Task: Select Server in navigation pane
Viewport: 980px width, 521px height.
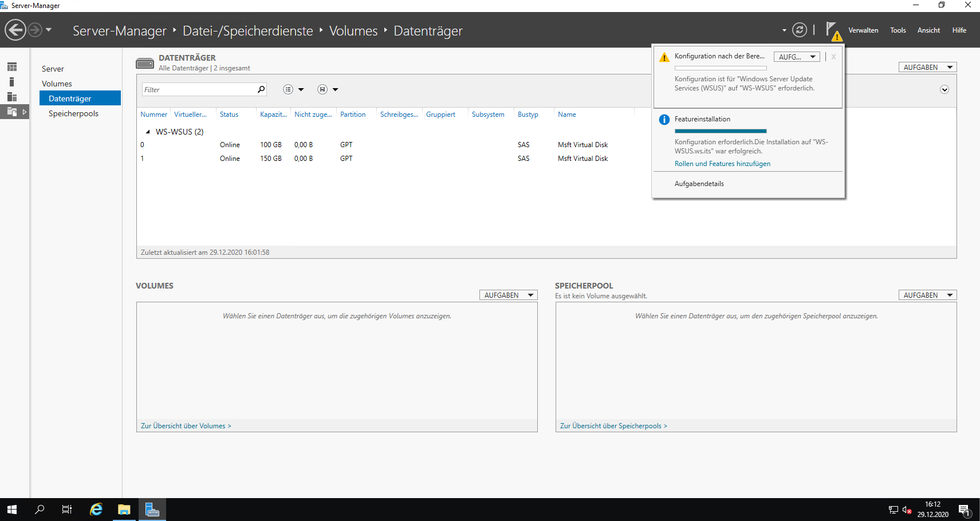Action: pyautogui.click(x=53, y=69)
